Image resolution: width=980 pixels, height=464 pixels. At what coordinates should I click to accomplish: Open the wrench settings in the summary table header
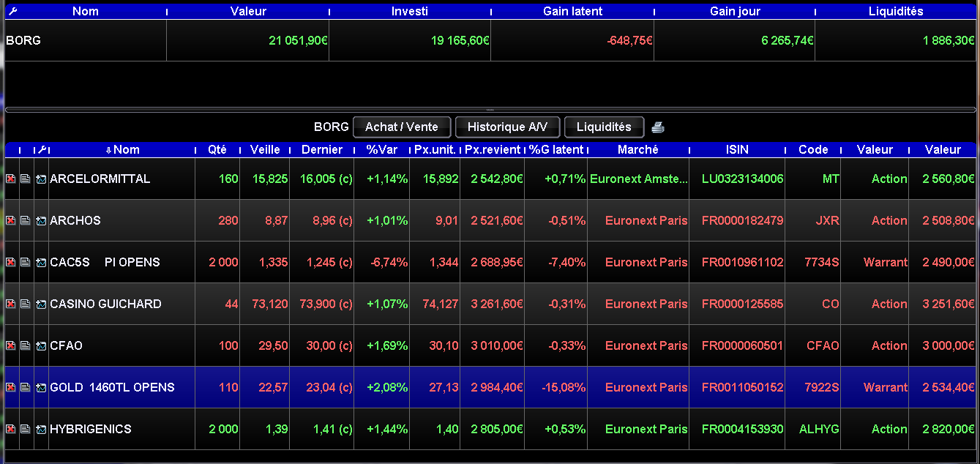tap(12, 12)
